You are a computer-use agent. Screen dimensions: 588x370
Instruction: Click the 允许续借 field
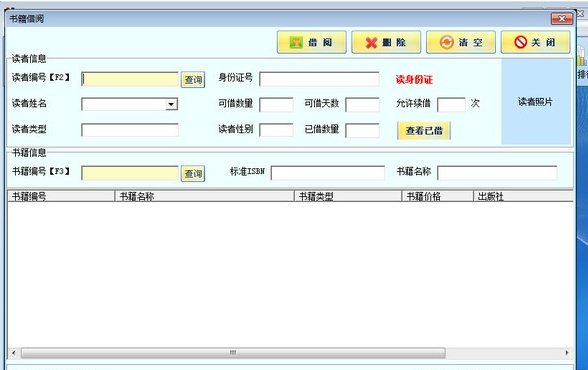pos(452,105)
